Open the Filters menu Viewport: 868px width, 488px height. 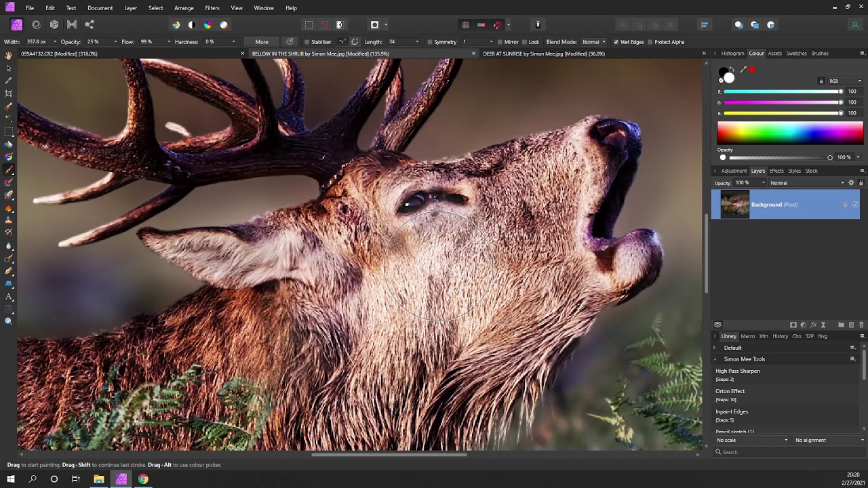pyautogui.click(x=212, y=8)
